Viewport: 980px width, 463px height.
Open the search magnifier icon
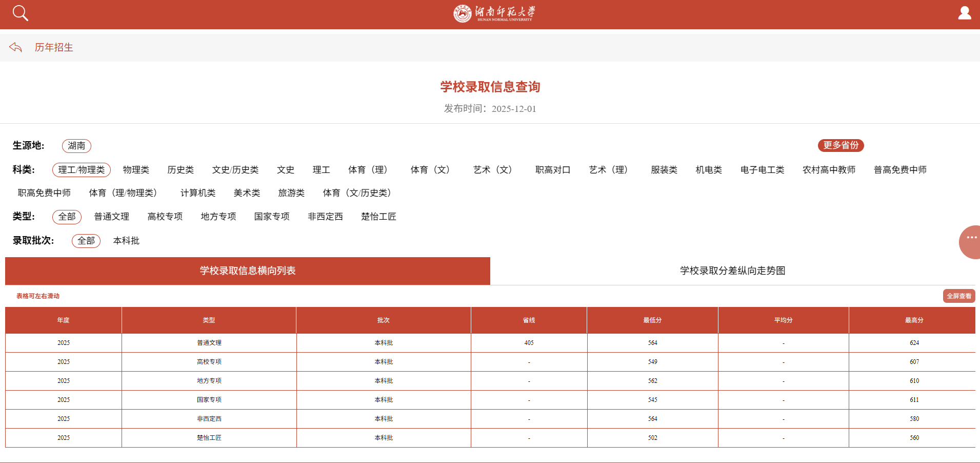click(x=20, y=13)
